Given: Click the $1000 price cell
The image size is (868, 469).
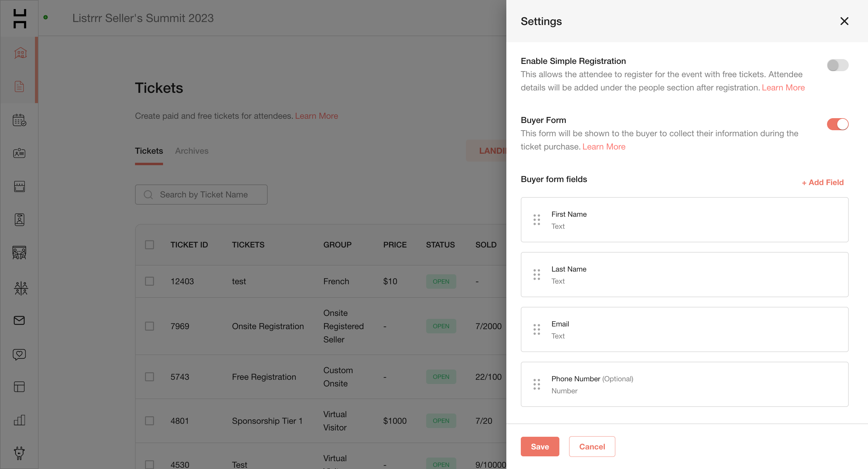Looking at the screenshot, I should click(x=395, y=421).
